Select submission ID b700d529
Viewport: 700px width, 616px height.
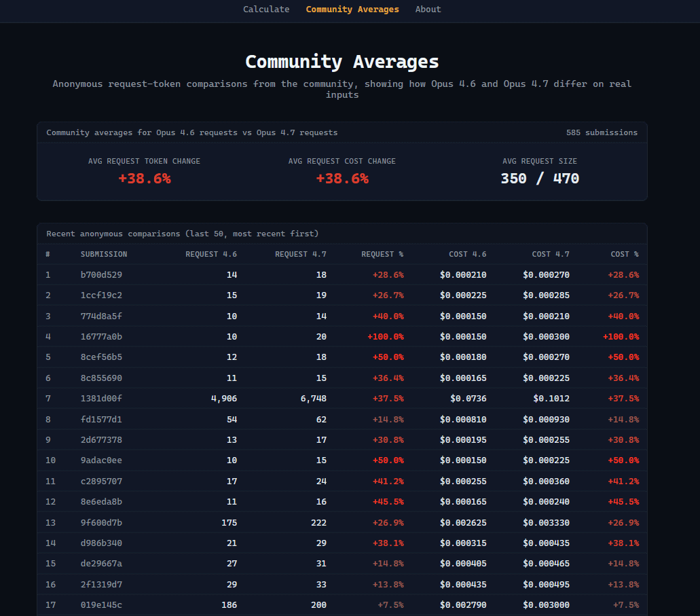point(101,275)
